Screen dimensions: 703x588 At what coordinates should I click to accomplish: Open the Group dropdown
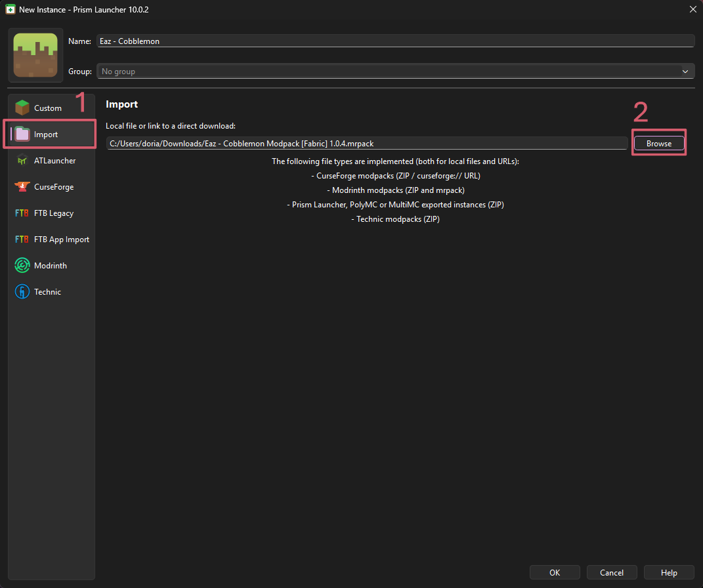(395, 71)
